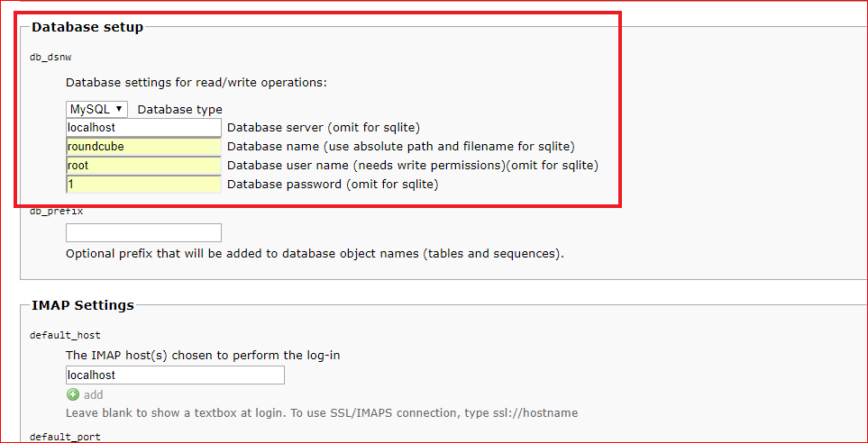Click the Database user name description label
Screen dimensions: 868x443
412,166
